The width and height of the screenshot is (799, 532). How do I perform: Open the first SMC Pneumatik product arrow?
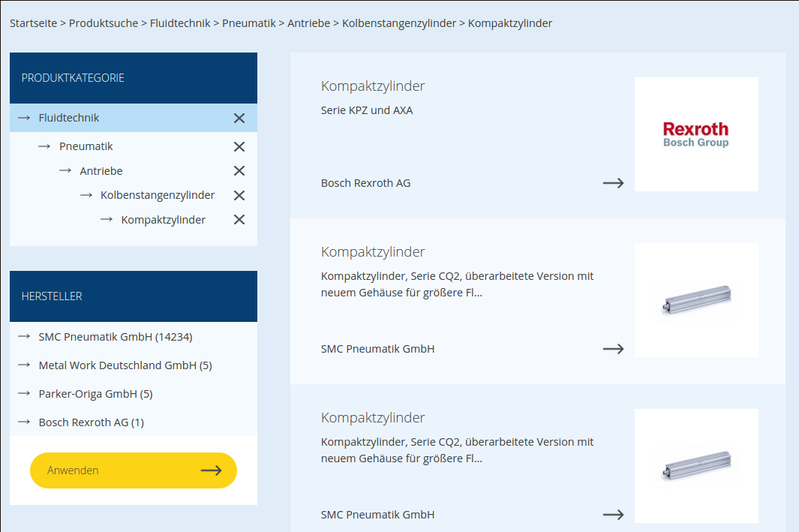(613, 349)
